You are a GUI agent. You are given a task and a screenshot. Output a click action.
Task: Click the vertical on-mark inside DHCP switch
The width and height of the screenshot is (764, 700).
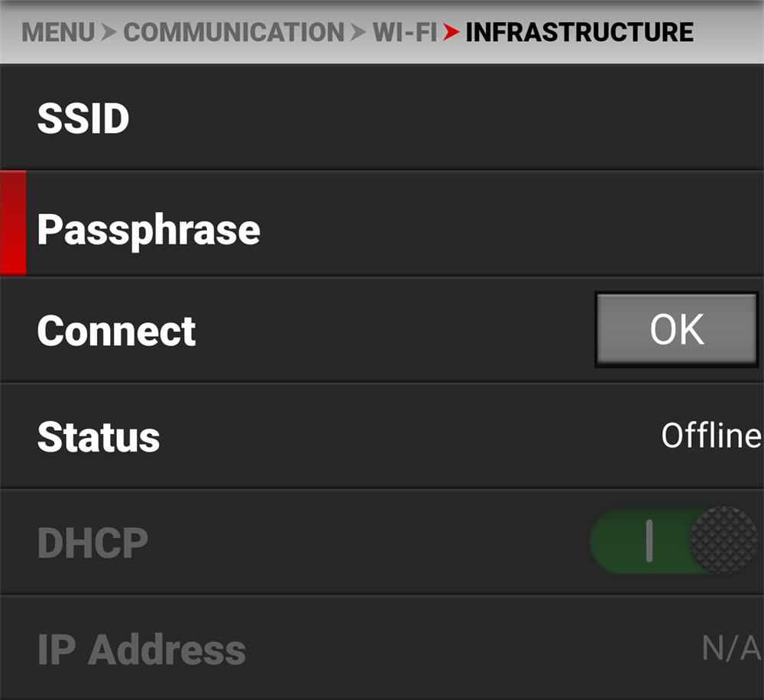tap(649, 541)
